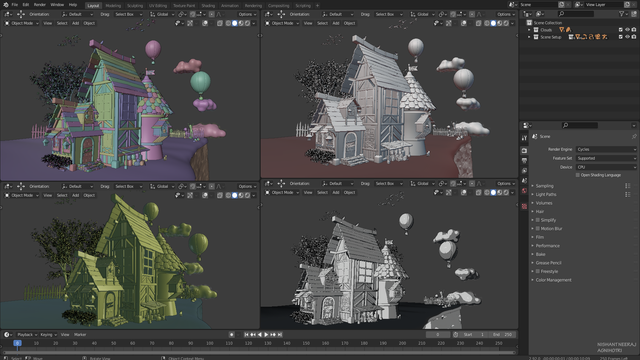Open the Device CPU dropdown
640x360 pixels.
(x=606, y=167)
